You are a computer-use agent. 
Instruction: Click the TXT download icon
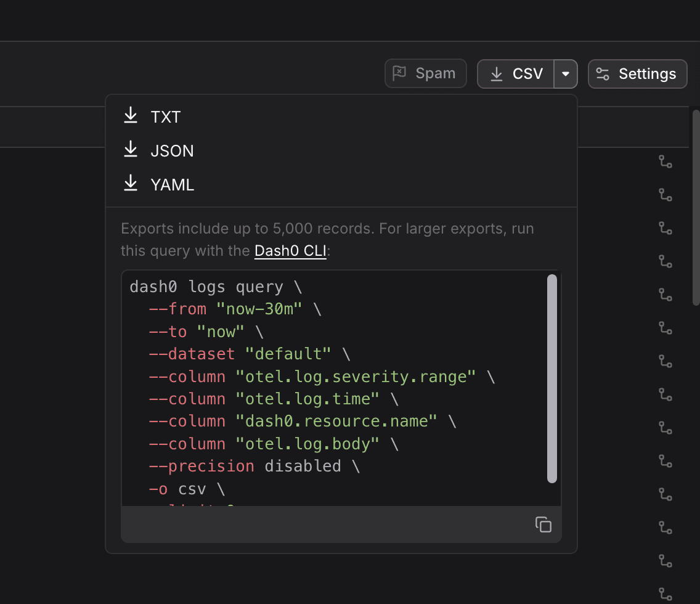(131, 115)
